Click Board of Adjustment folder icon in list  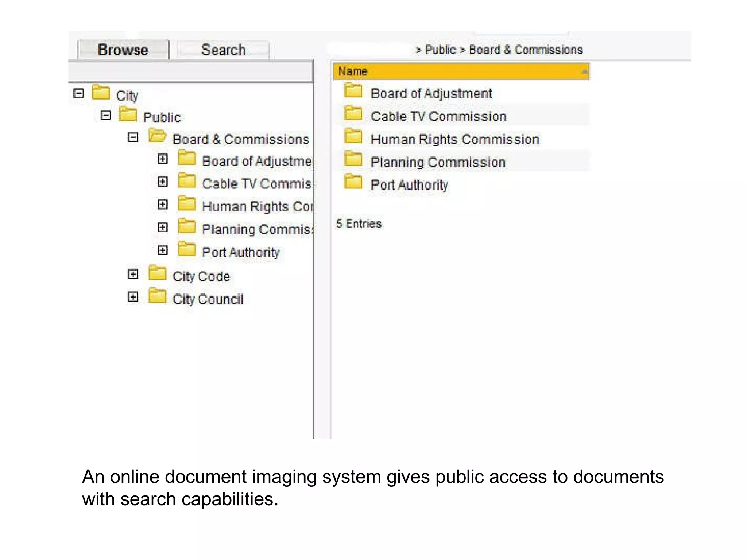[x=353, y=90]
